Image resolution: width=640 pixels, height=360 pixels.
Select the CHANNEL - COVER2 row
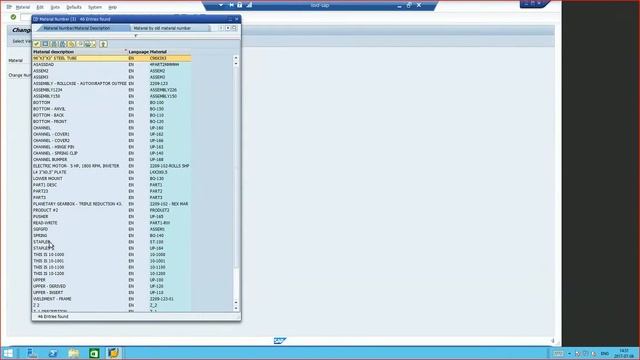pos(112,140)
